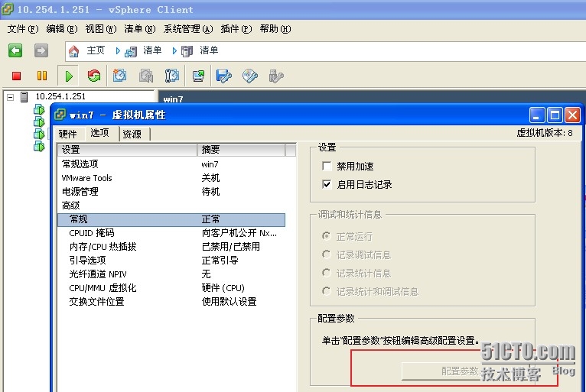Screen dimensions: 586x392
Task: Select the fourth virtual machine icon in tree
Action: coord(39,146)
